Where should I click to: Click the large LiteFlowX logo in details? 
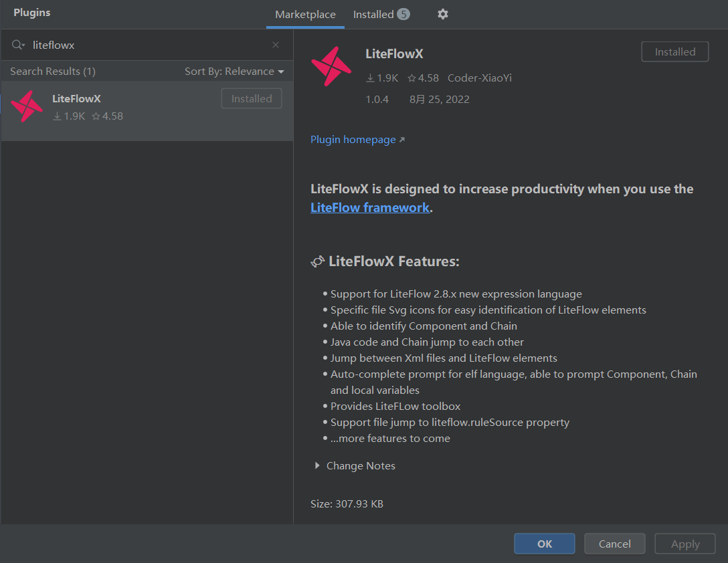[x=331, y=66]
